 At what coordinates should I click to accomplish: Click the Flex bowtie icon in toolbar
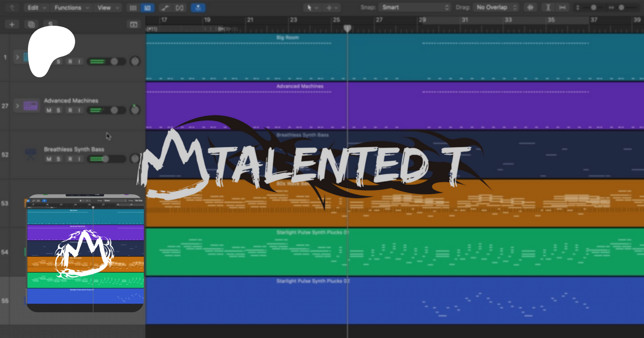point(180,8)
